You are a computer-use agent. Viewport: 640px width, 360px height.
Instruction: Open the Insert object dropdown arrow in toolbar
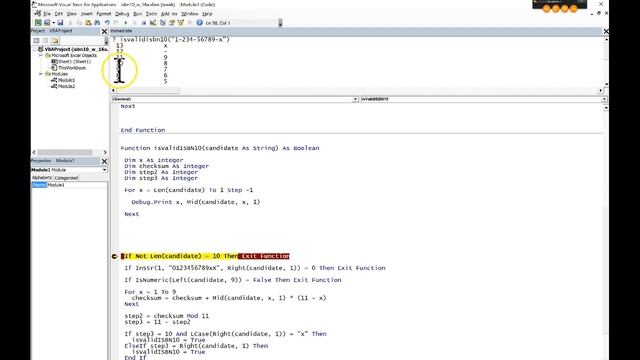pyautogui.click(x=53, y=23)
